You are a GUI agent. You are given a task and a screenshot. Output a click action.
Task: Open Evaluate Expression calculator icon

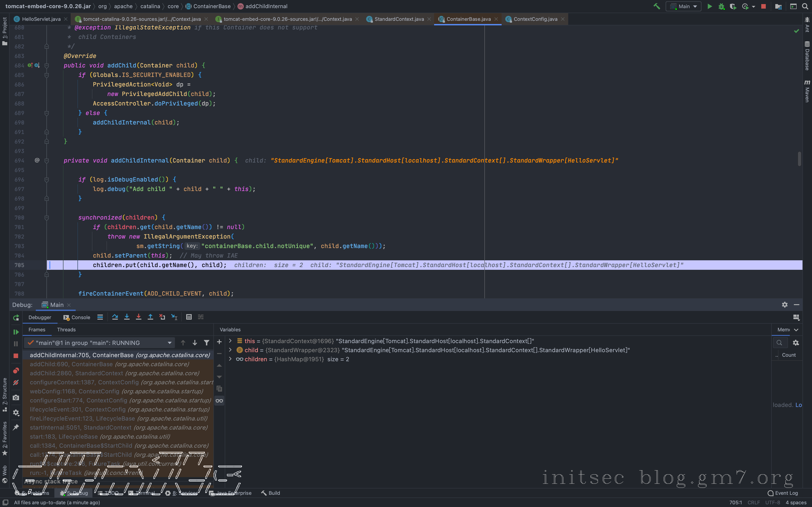[x=189, y=317]
